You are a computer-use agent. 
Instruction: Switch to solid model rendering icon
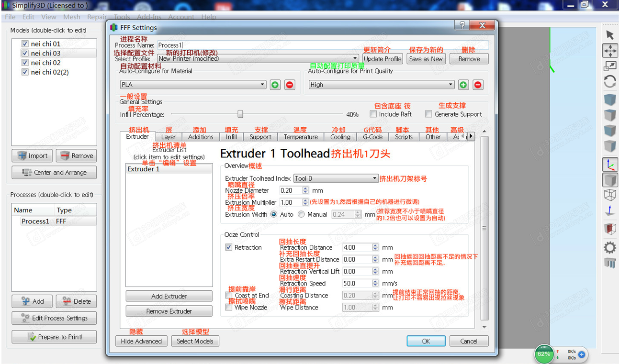pos(609,180)
